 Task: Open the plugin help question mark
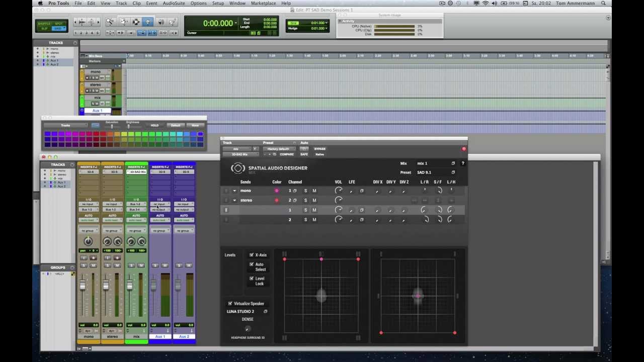click(x=463, y=163)
